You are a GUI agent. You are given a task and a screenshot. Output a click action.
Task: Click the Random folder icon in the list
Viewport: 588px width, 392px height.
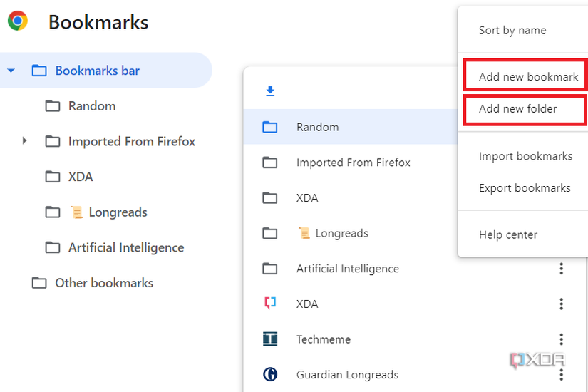[270, 127]
